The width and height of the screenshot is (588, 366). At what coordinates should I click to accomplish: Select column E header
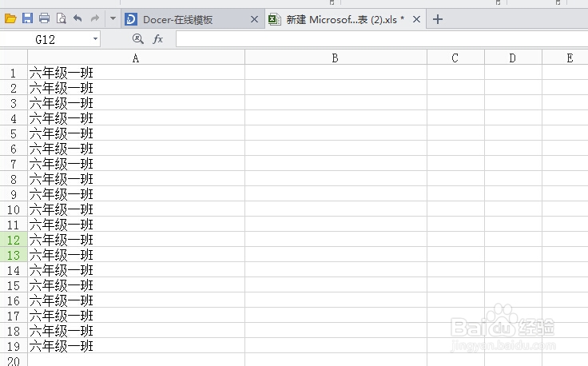(x=565, y=58)
